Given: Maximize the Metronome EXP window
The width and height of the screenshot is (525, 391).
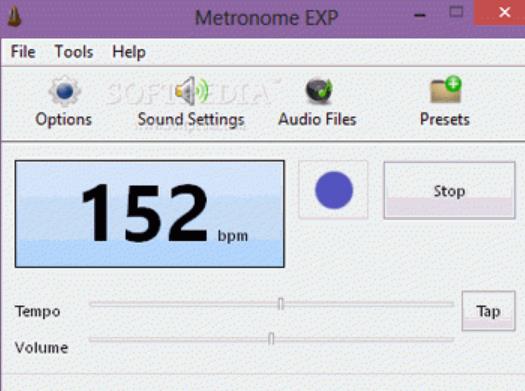Looking at the screenshot, I should click(x=456, y=12).
